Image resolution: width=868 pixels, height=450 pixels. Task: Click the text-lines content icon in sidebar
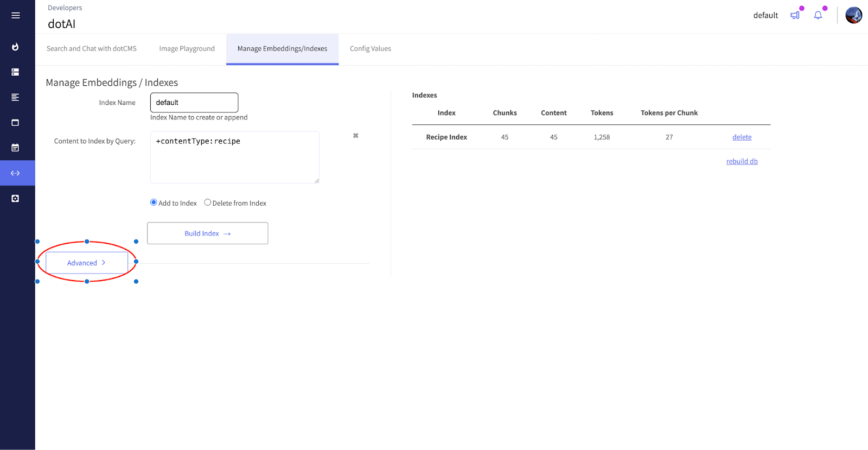pos(16,97)
